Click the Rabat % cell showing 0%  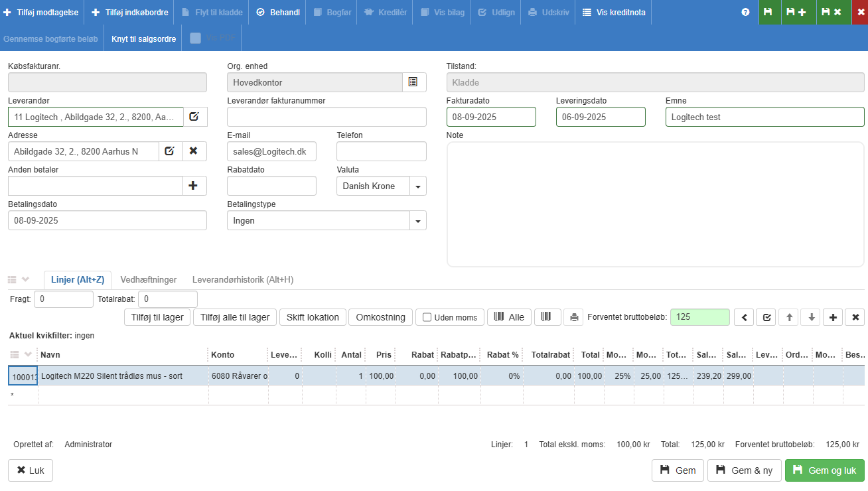501,376
